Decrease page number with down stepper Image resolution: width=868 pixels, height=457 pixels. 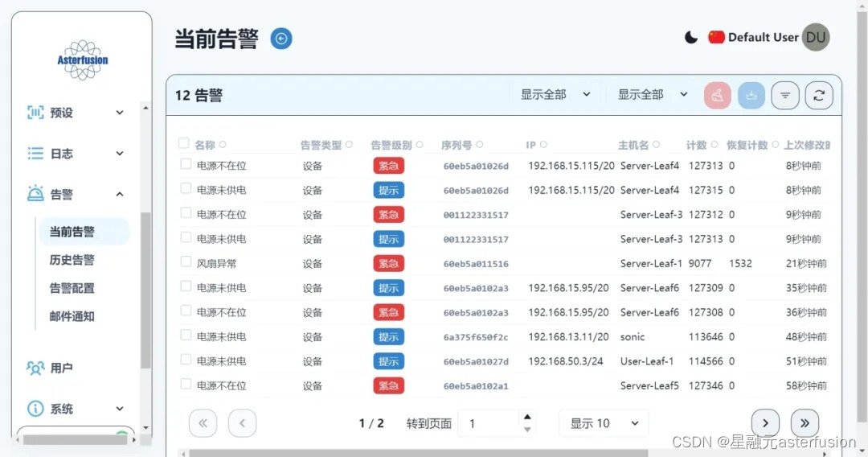point(527,430)
